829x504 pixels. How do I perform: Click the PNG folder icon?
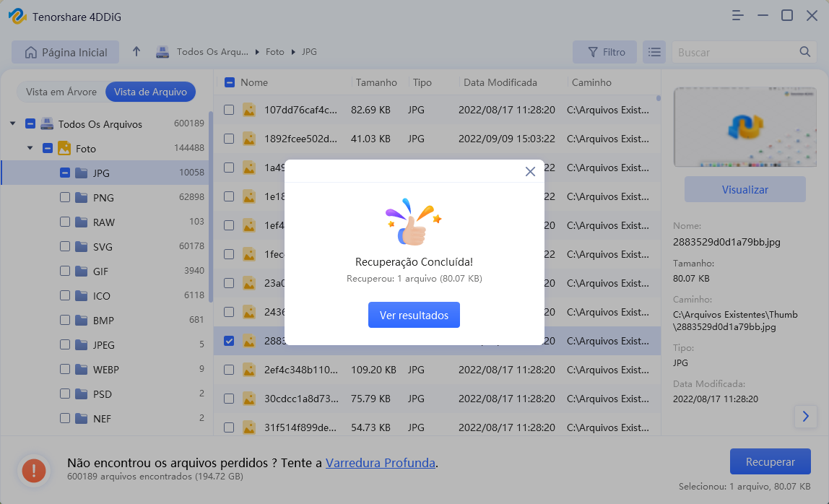[x=82, y=197]
